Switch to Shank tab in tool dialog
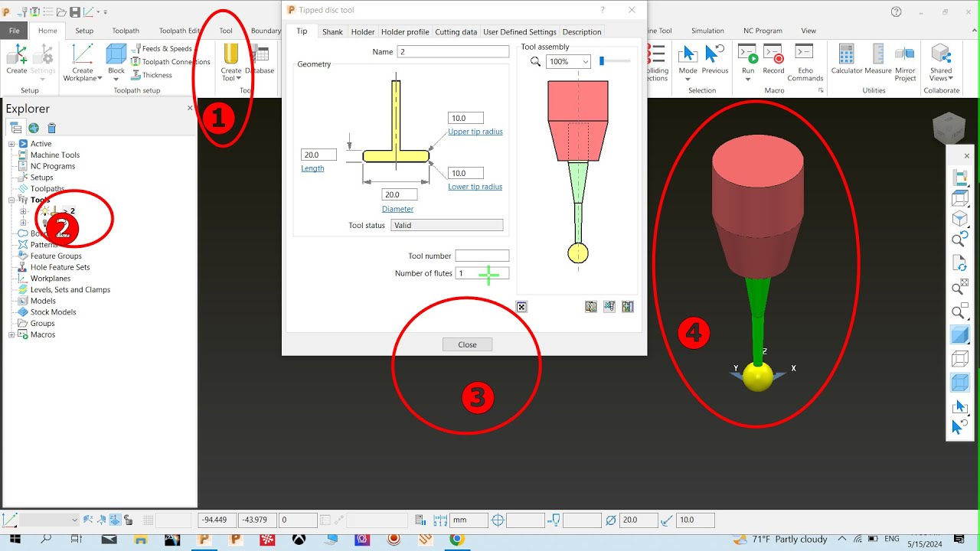980x551 pixels. 332,31
